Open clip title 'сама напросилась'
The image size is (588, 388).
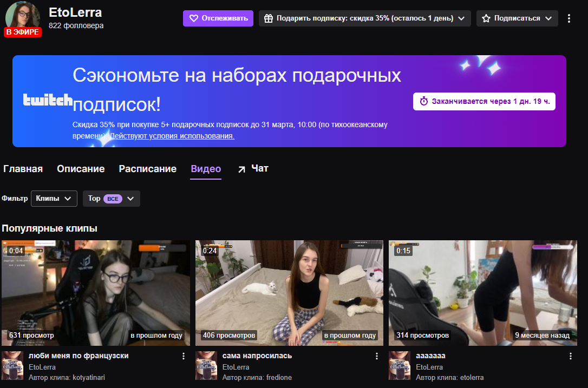click(257, 356)
